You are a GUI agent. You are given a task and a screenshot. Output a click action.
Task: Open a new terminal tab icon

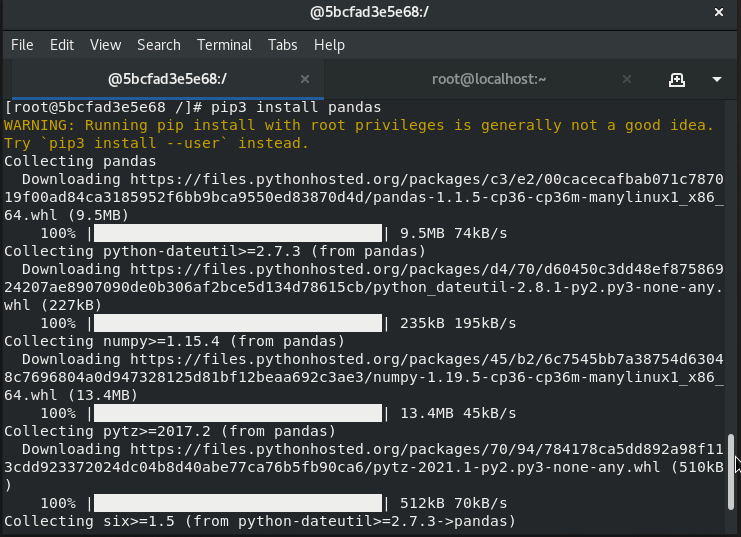pyautogui.click(x=677, y=79)
